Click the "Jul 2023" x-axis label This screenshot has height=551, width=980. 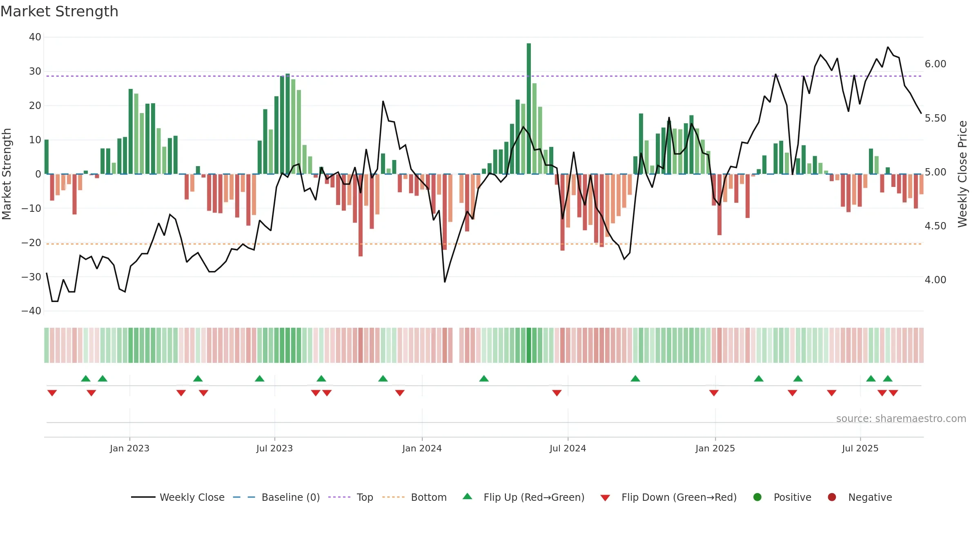pos(274,448)
